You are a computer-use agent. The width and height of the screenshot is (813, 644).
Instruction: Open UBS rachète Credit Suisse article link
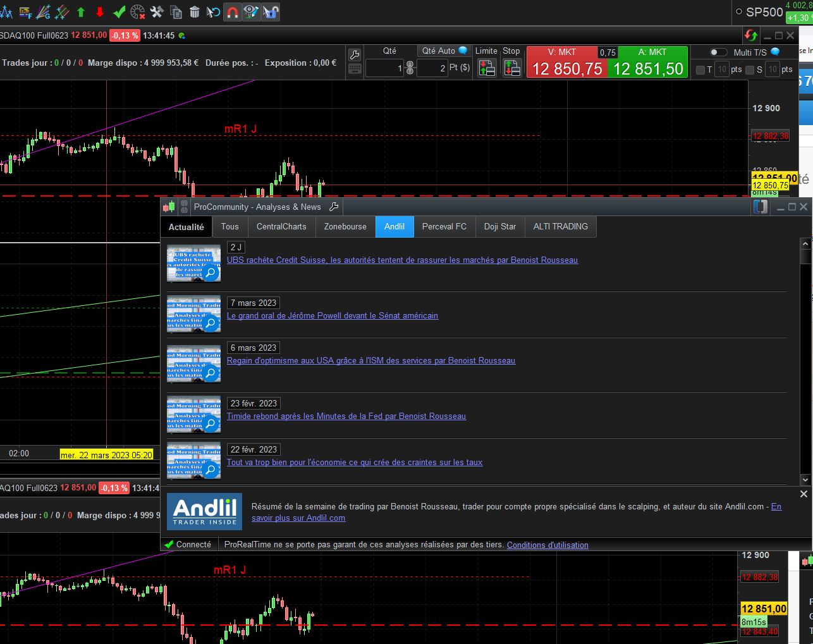(x=402, y=260)
